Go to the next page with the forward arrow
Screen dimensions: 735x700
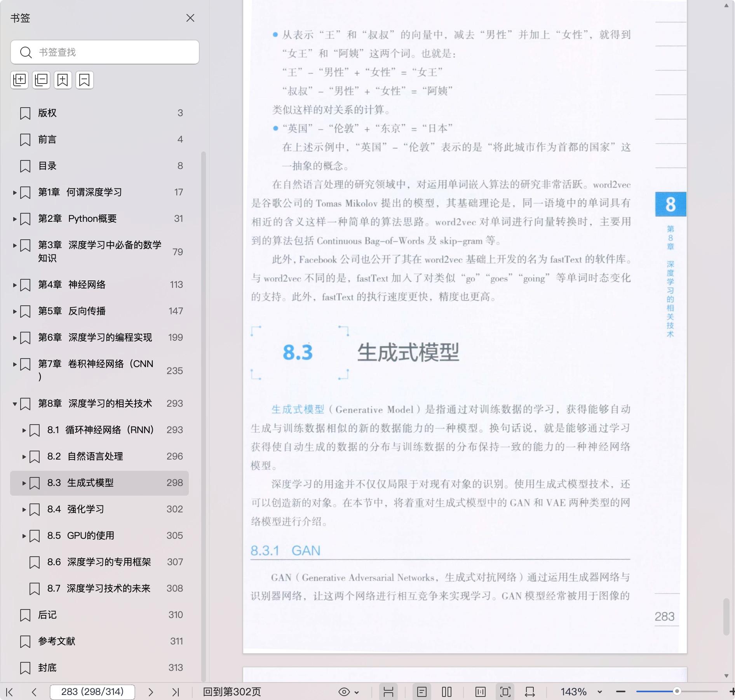[151, 692]
